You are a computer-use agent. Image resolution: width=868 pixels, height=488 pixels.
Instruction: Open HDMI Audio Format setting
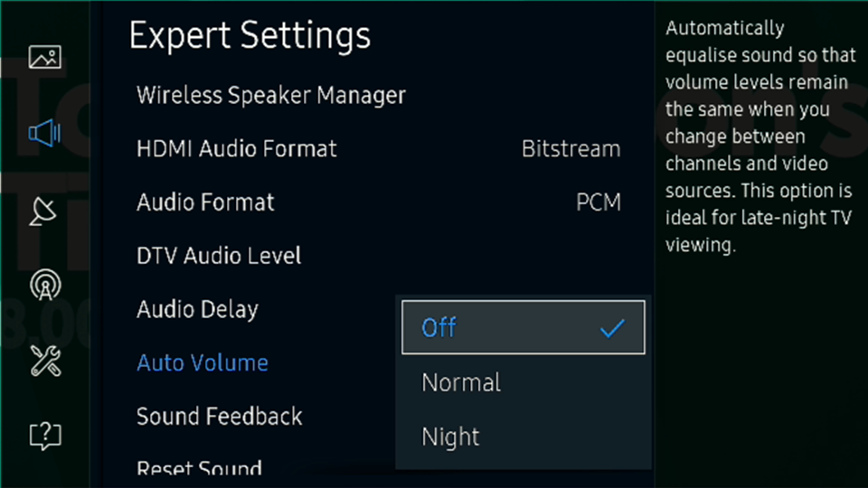click(x=379, y=149)
